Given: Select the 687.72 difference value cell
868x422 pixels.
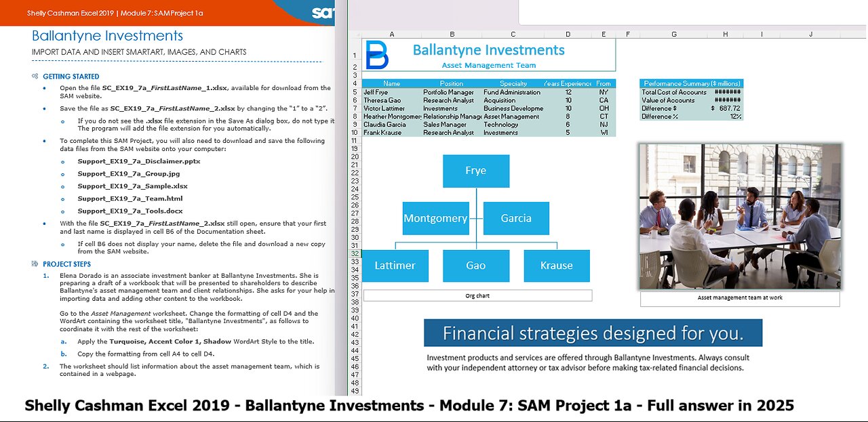Looking at the screenshot, I should (x=725, y=108).
